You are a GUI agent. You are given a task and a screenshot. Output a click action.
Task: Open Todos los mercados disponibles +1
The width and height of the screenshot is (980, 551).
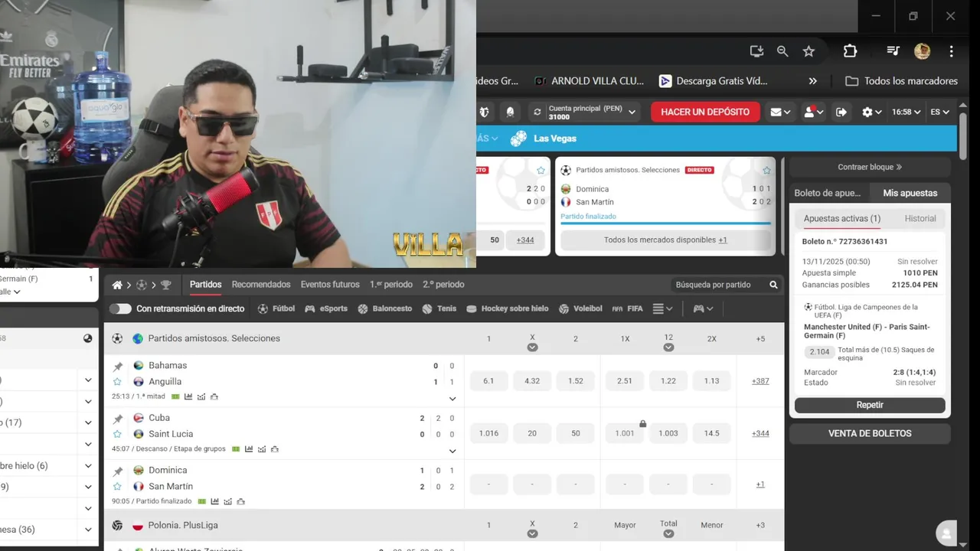point(665,240)
